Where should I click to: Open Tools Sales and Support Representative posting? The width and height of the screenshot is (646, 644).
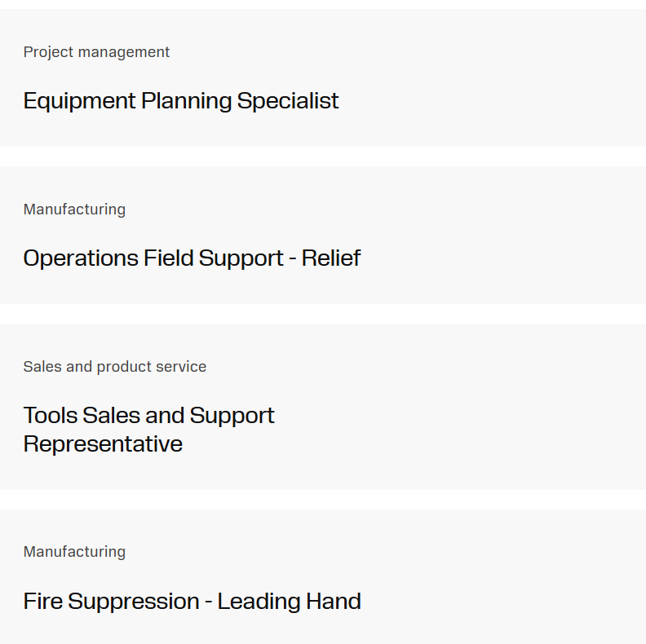click(148, 430)
